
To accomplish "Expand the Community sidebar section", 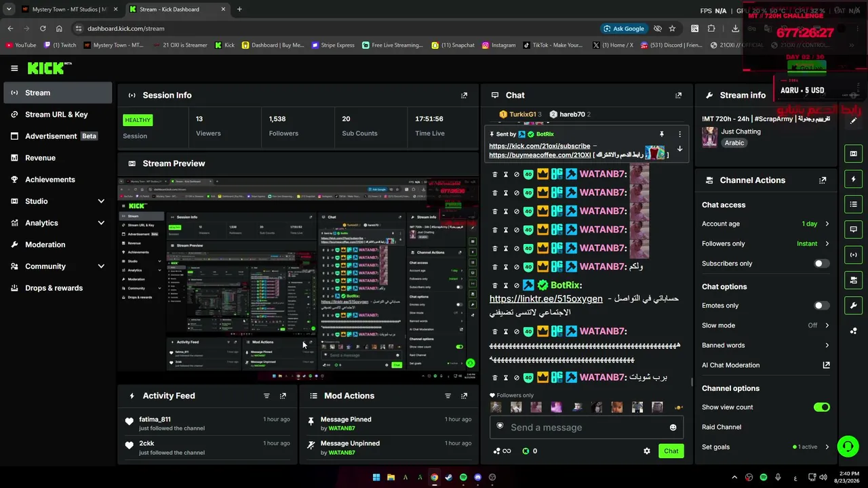I will (58, 266).
